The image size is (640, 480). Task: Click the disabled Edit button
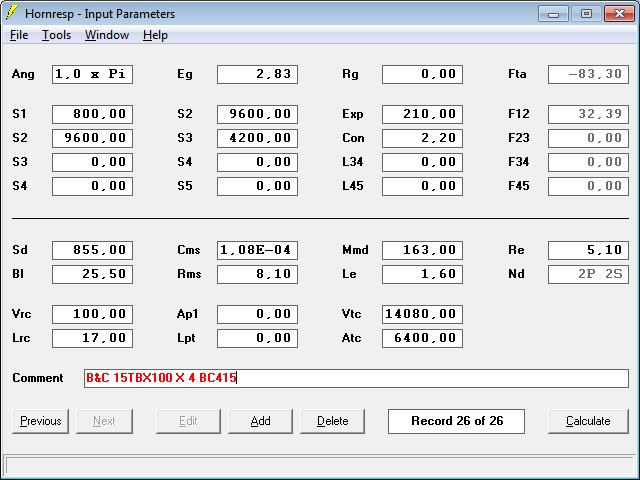pos(188,421)
